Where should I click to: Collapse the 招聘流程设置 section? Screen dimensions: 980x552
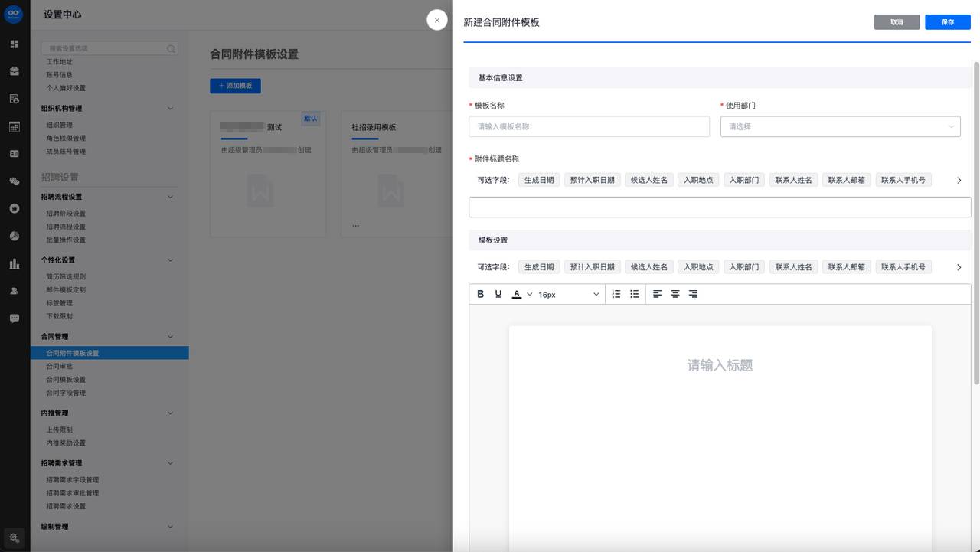tap(170, 197)
